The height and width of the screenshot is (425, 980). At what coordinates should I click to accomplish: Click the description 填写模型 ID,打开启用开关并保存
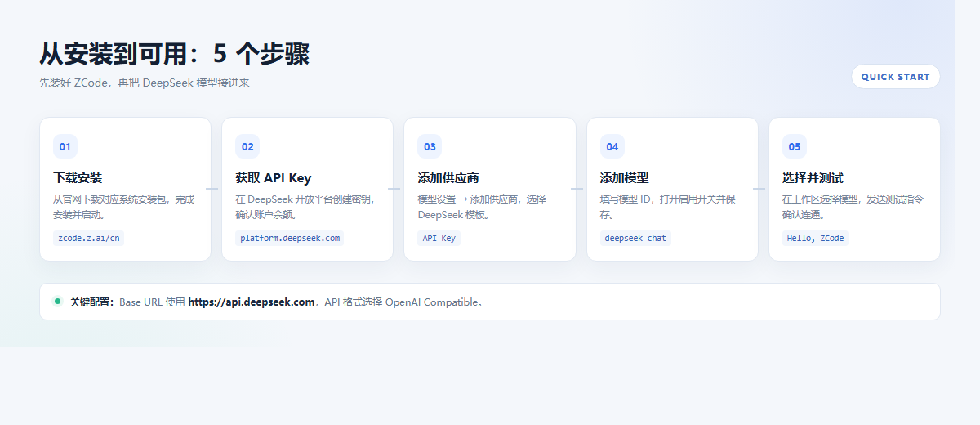[668, 207]
